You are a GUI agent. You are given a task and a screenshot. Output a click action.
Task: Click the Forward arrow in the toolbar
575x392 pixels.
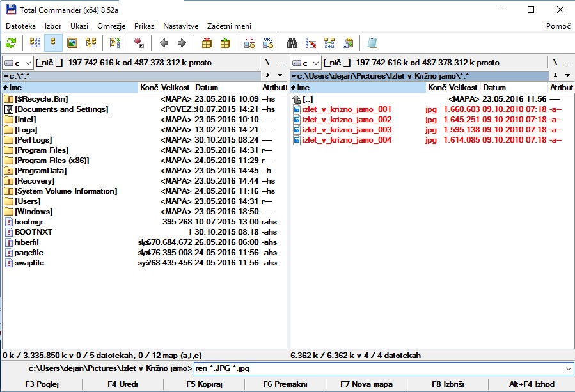click(182, 43)
